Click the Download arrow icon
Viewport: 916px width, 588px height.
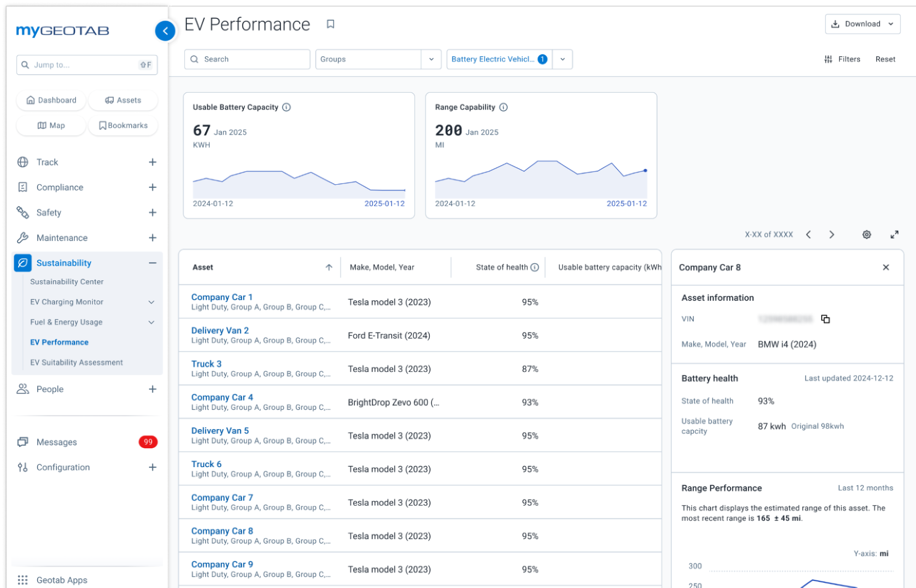[x=835, y=24]
